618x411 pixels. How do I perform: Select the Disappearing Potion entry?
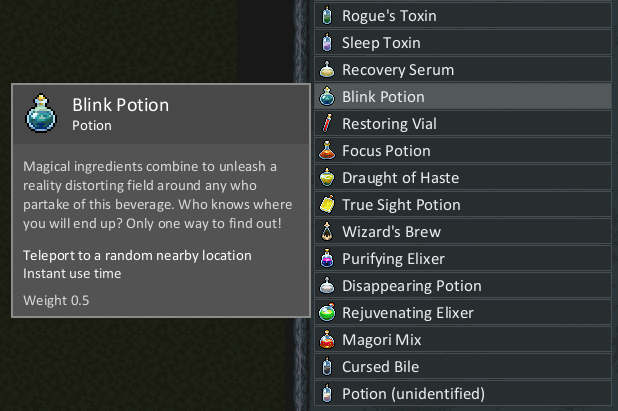click(x=463, y=286)
